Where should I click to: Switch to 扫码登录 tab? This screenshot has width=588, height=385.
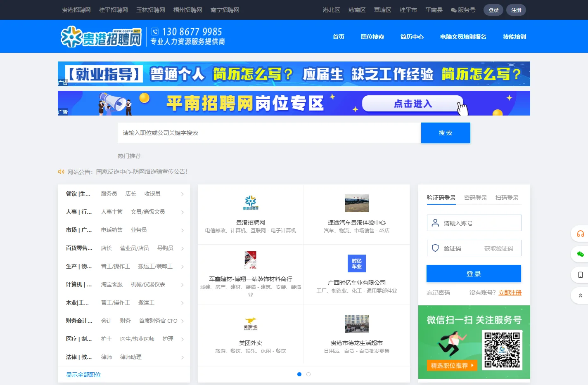(507, 198)
